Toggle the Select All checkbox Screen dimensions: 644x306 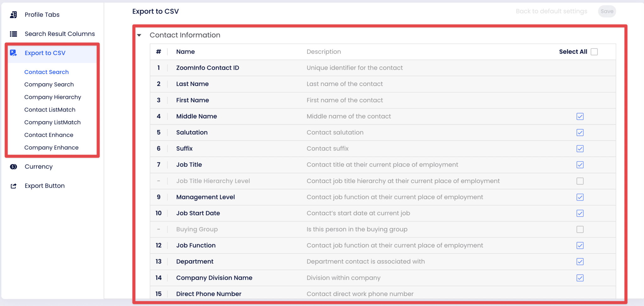pyautogui.click(x=594, y=51)
